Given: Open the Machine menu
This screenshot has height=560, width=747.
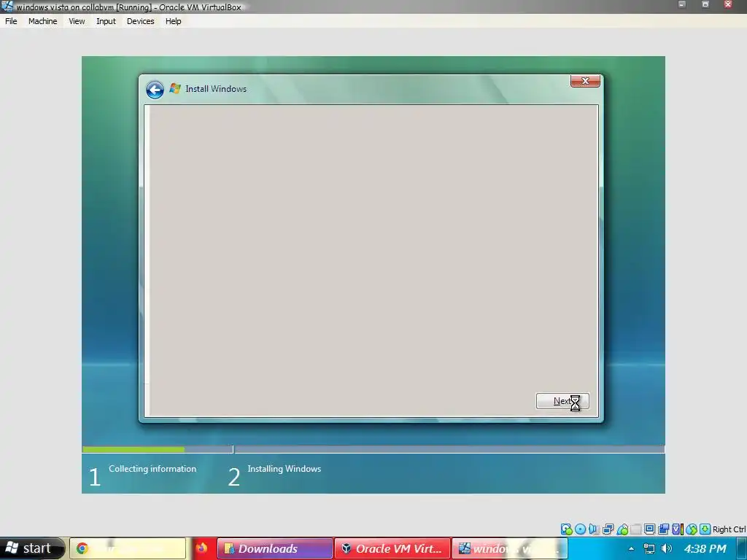Looking at the screenshot, I should [42, 21].
